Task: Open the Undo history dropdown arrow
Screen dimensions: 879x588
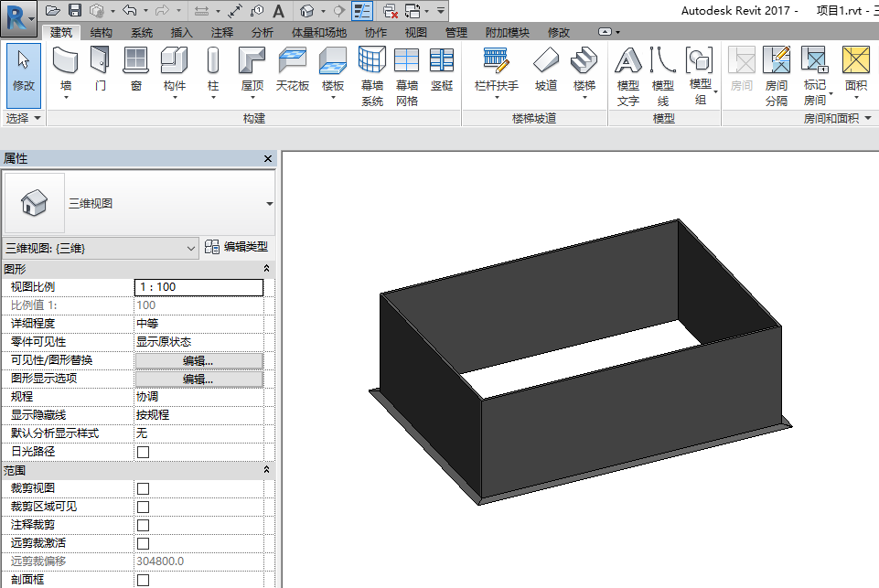Action: 145,10
